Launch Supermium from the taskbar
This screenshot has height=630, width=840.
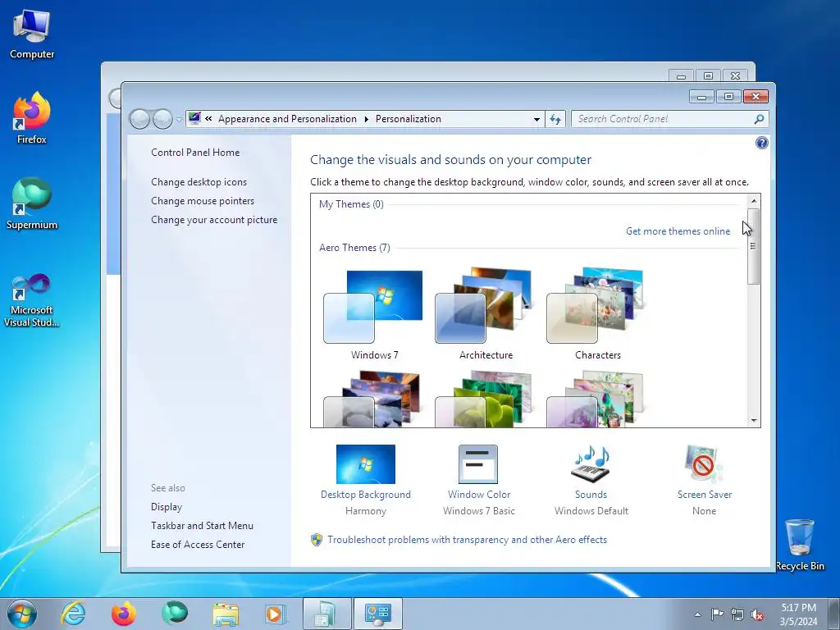(175, 614)
